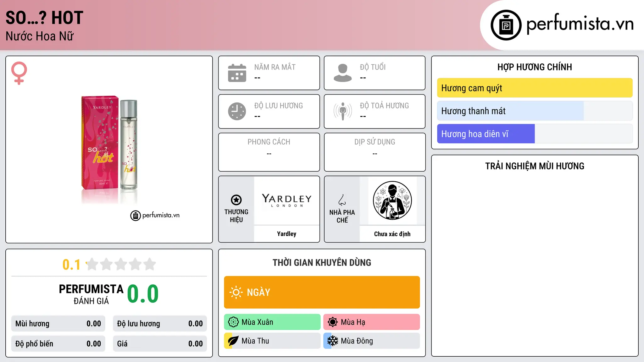Screen dimensions: 644x362
Task: Click the clock icon for longevity
Action: coord(237,111)
